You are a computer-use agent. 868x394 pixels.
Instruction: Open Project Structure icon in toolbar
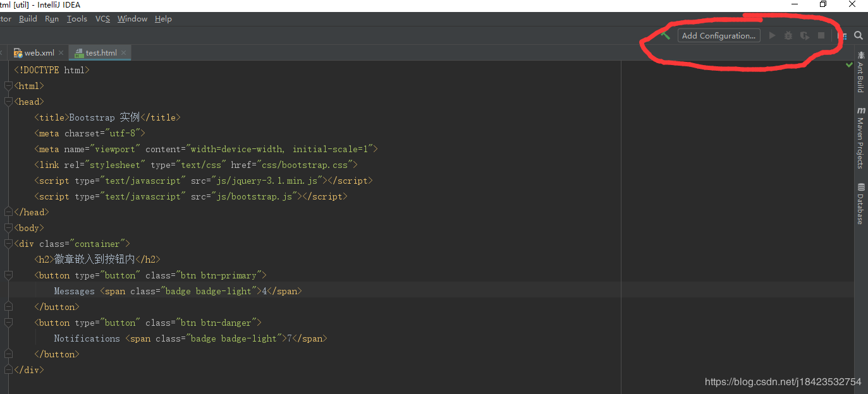tap(842, 36)
